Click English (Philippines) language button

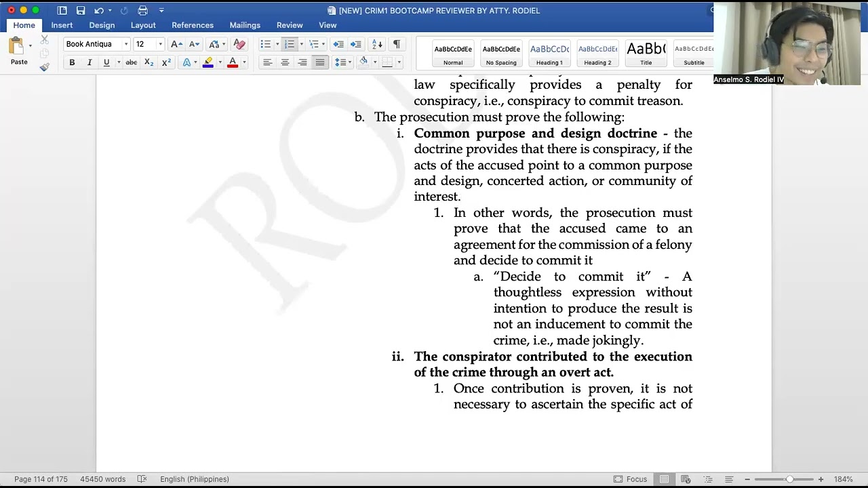coord(195,479)
